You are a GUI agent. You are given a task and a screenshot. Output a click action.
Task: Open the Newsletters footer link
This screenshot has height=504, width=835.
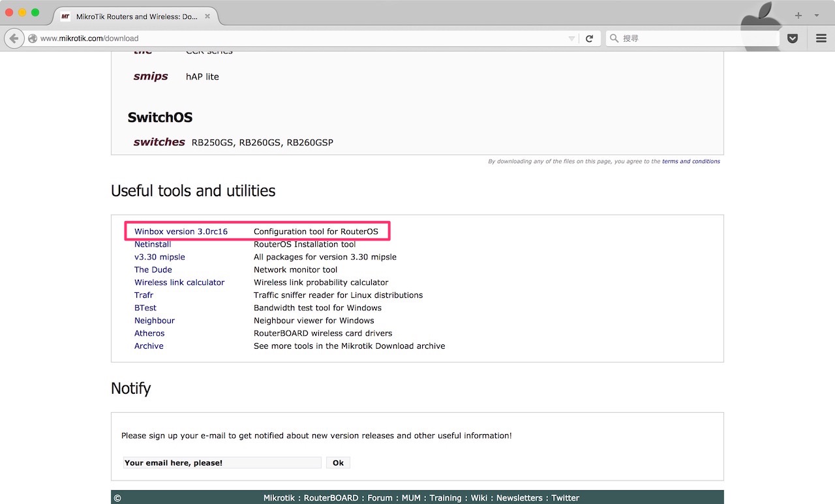[519, 498]
